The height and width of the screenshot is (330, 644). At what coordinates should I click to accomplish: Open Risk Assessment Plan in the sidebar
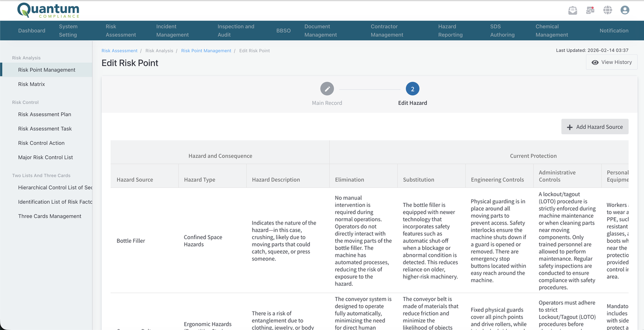(x=45, y=114)
